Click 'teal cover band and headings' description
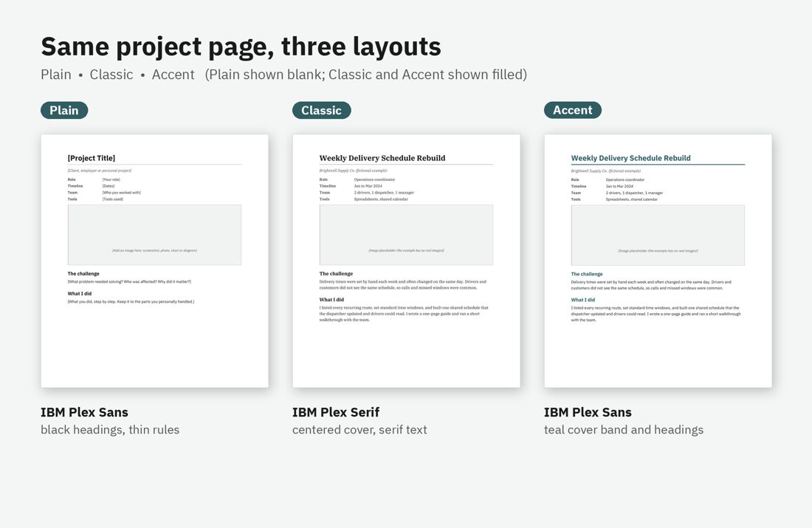The image size is (812, 528). (624, 430)
